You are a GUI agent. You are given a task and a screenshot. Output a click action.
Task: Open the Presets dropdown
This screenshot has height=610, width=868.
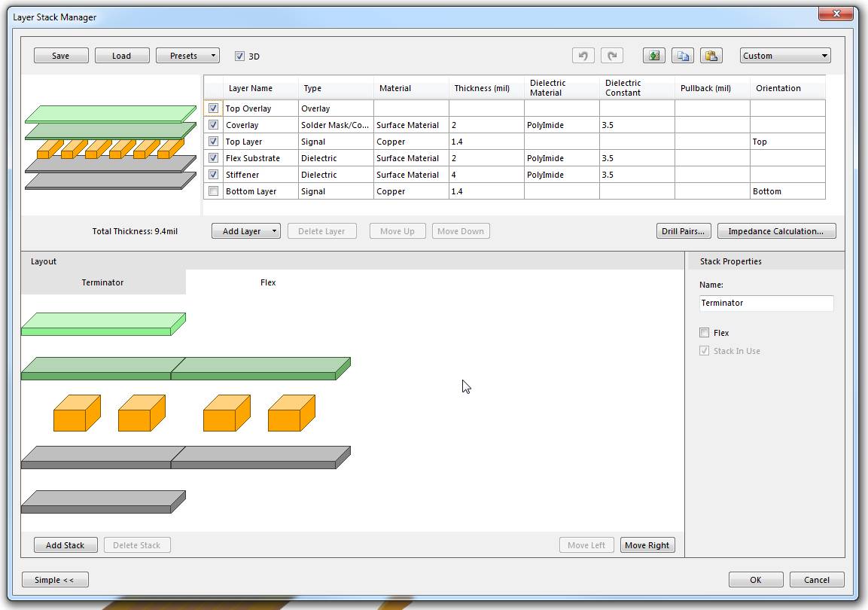coord(188,56)
